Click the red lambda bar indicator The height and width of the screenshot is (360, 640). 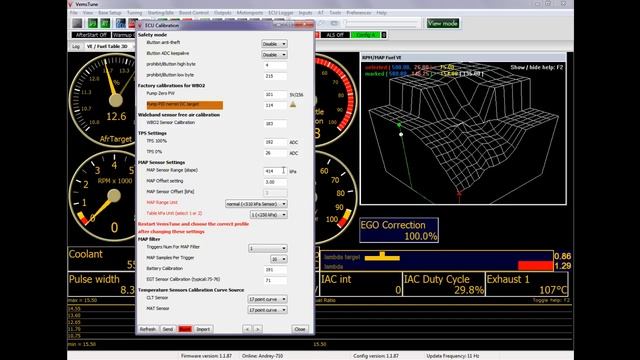[535, 266]
